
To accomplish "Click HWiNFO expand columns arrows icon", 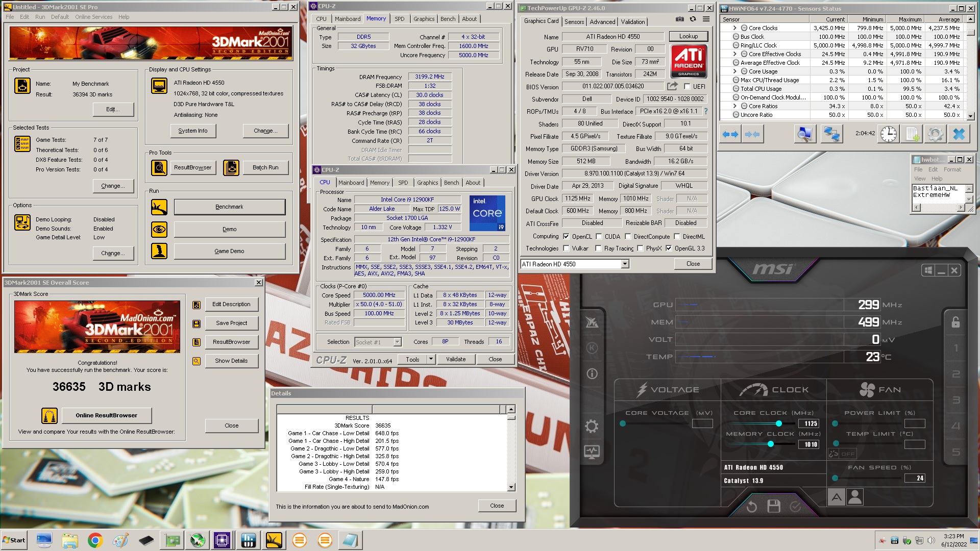I will [730, 134].
